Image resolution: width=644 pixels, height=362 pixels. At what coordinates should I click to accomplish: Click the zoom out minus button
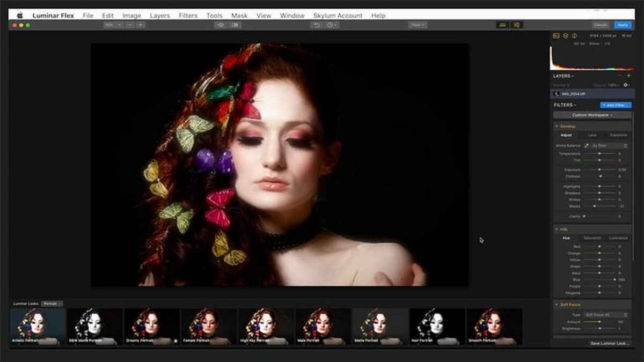coord(130,25)
